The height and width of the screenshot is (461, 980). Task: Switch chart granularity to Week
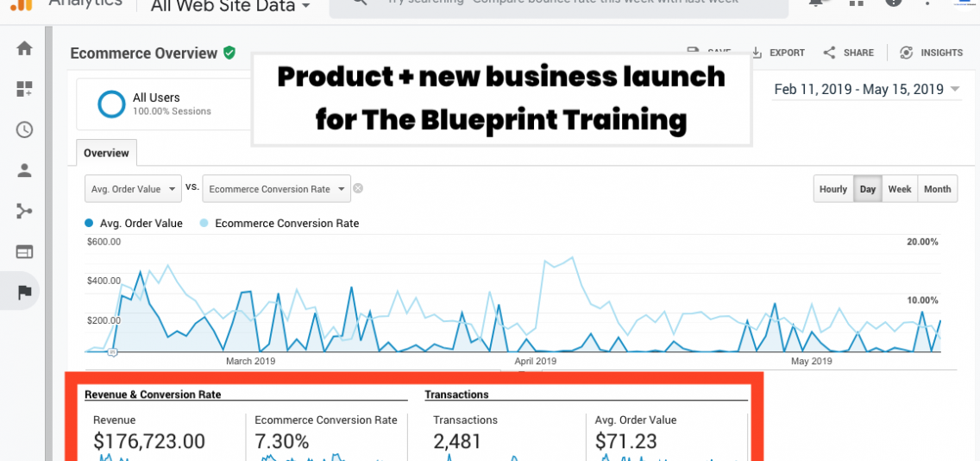coord(900,188)
